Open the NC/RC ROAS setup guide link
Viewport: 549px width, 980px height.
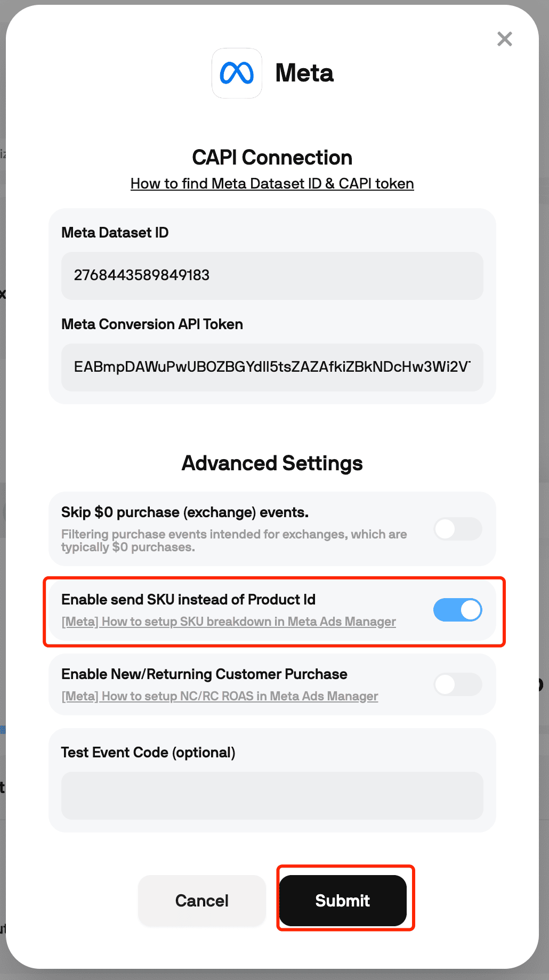220,696
